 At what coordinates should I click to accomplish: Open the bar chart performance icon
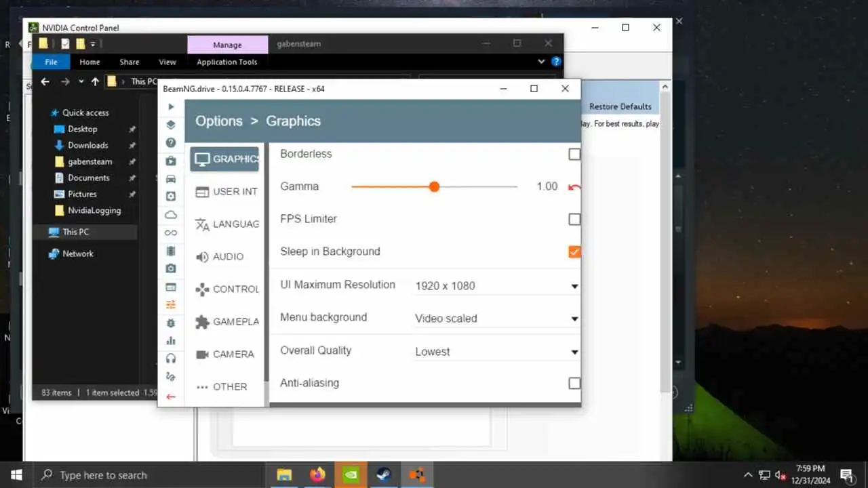[x=171, y=340]
